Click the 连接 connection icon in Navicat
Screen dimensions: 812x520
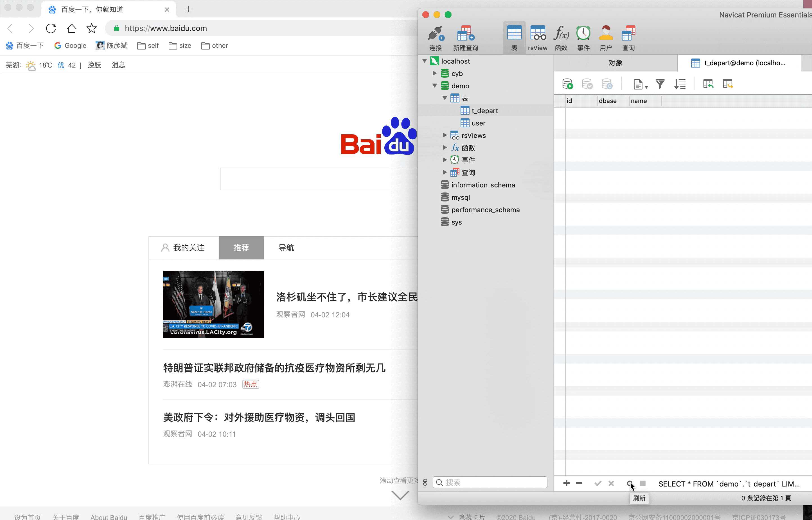(435, 38)
